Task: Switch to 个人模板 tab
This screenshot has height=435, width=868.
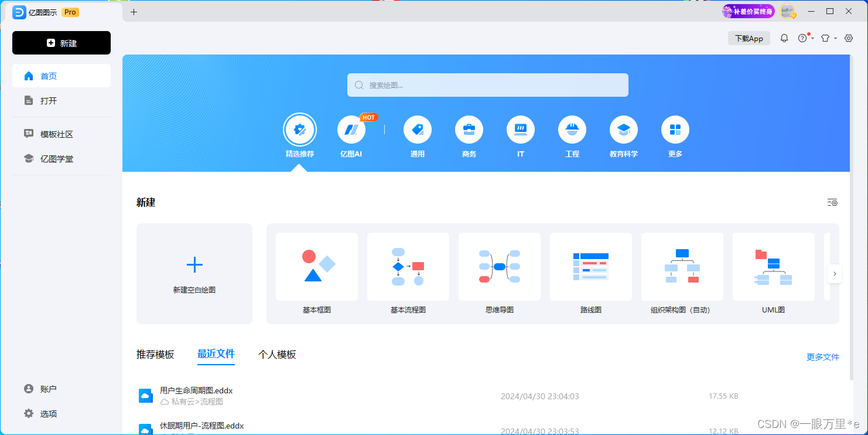Action: coord(277,355)
